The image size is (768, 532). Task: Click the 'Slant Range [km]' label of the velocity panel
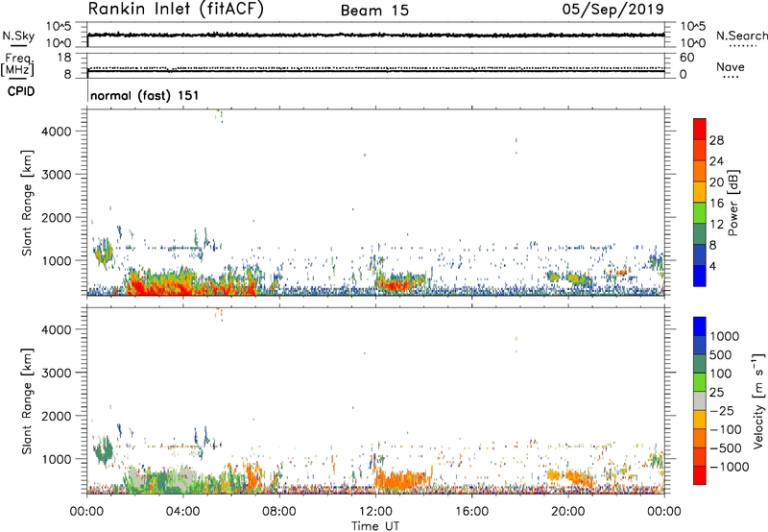click(x=27, y=401)
